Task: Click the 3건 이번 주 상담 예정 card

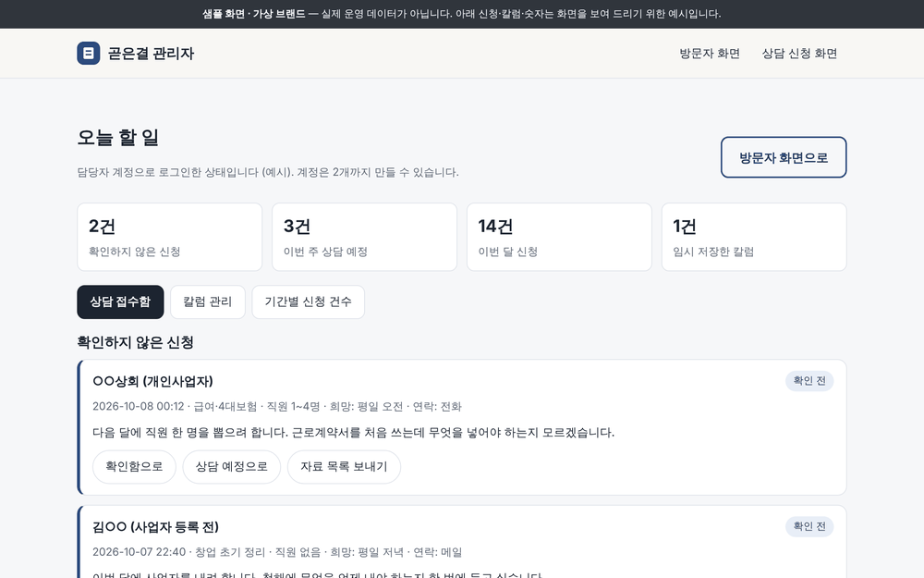Action: point(364,237)
